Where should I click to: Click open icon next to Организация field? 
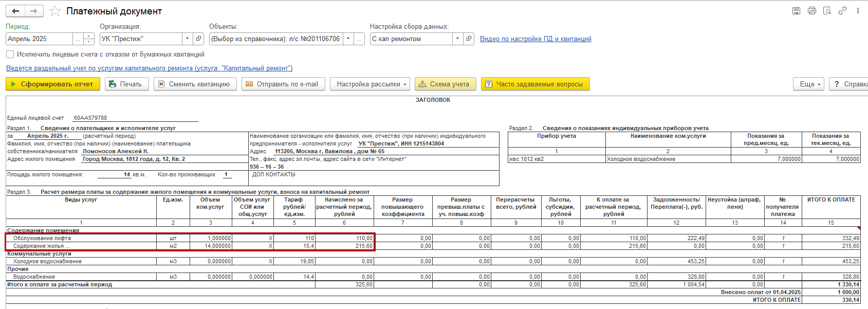click(x=199, y=39)
